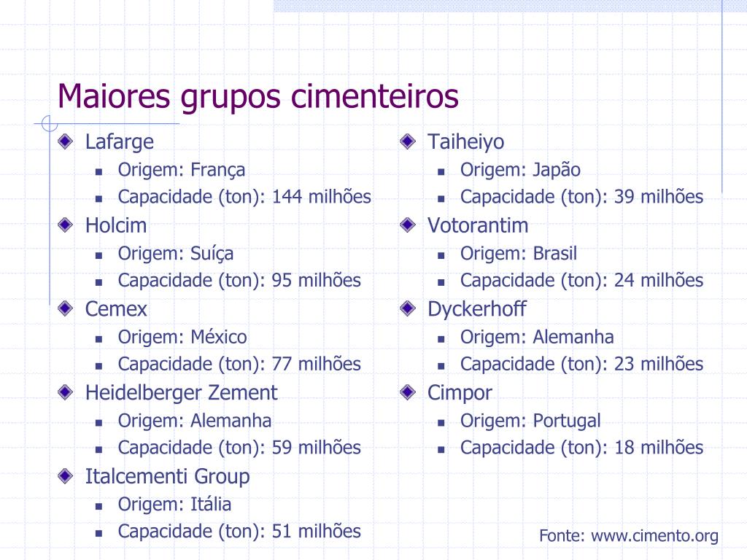Select the 'Lafarge' heading

pos(120,142)
